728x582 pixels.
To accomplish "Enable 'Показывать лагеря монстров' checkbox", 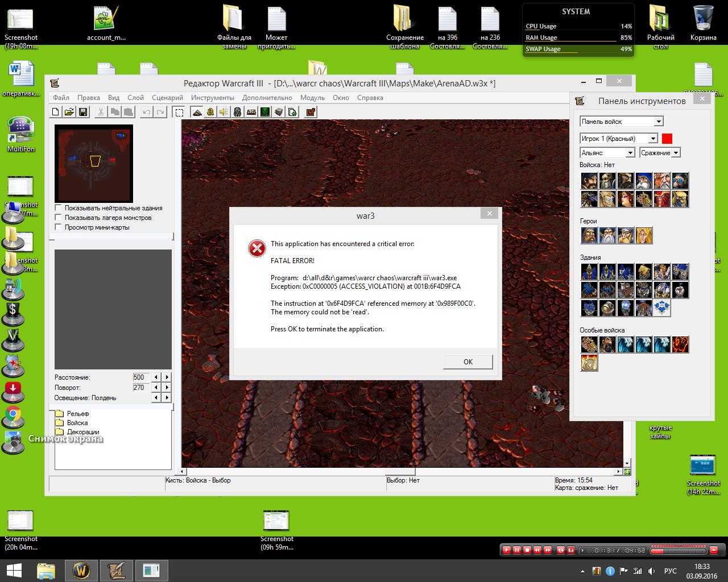I will pyautogui.click(x=58, y=218).
